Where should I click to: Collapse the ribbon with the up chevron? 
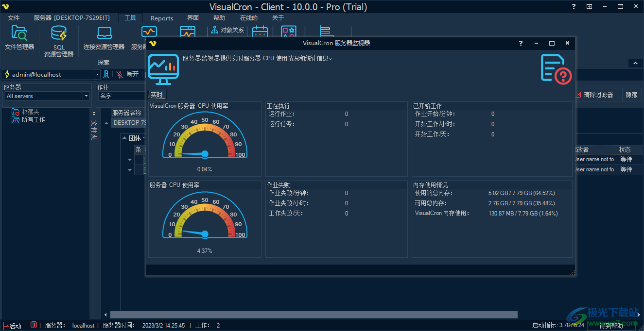click(x=635, y=63)
